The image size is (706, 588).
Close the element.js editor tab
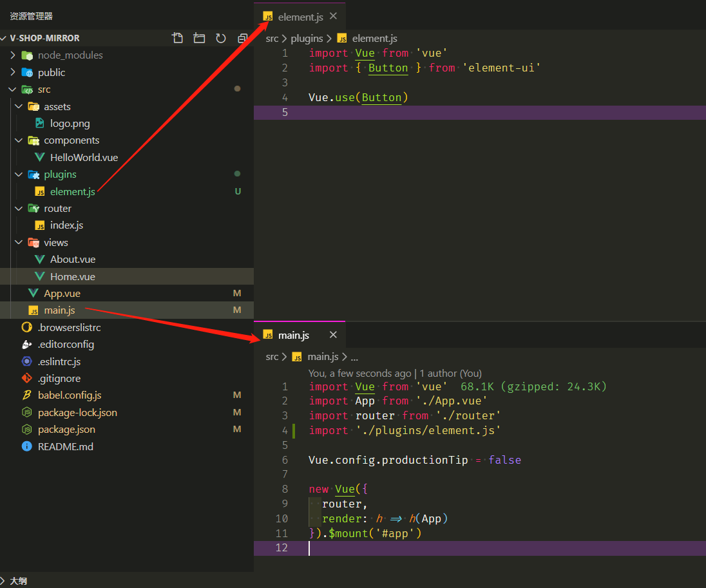click(x=333, y=16)
